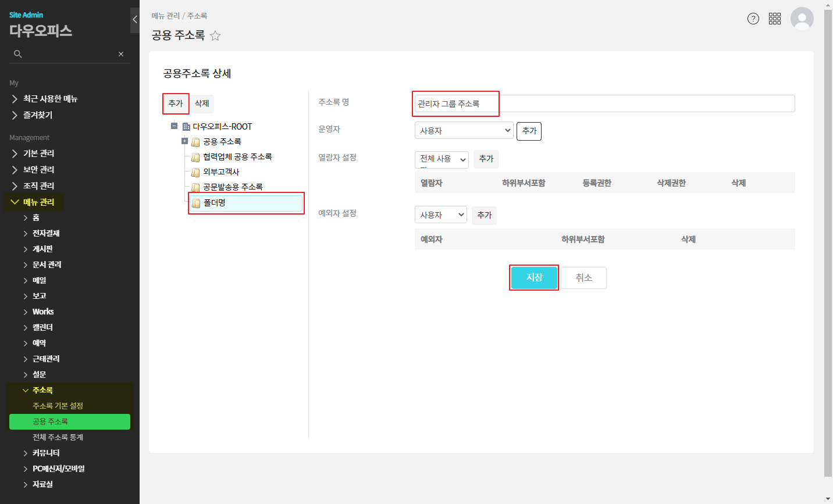The height and width of the screenshot is (504, 833).
Task: Star the 공용 주소록 page as favorite
Action: [215, 36]
